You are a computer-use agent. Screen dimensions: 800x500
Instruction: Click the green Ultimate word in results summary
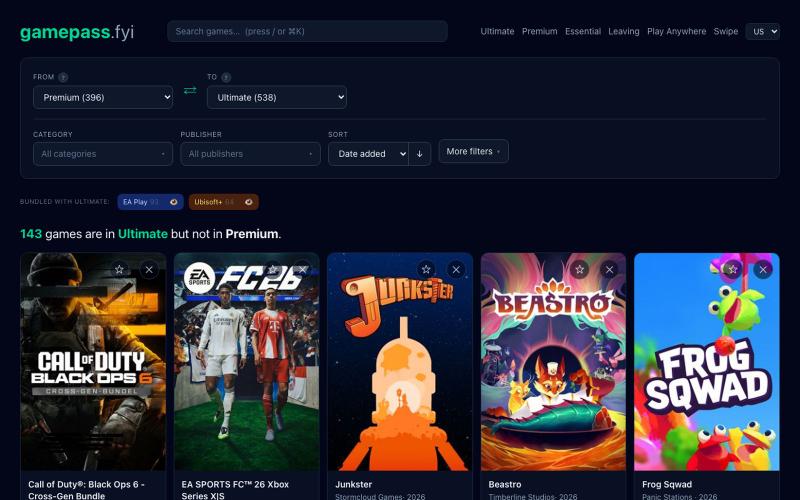point(143,234)
